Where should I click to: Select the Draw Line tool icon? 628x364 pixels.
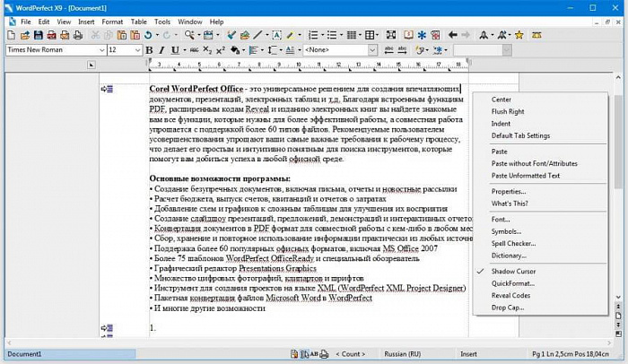257,35
